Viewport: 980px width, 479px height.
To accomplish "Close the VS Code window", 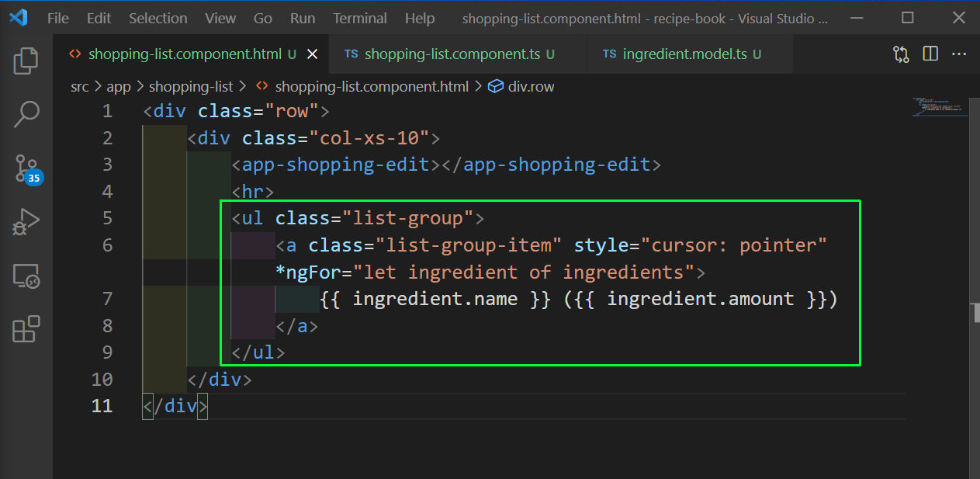I will point(959,18).
